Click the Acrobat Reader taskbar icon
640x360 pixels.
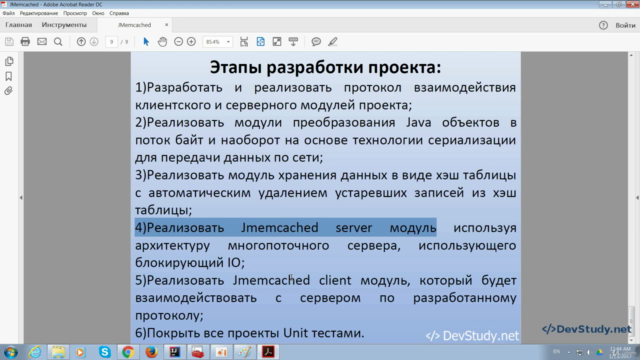268,352
